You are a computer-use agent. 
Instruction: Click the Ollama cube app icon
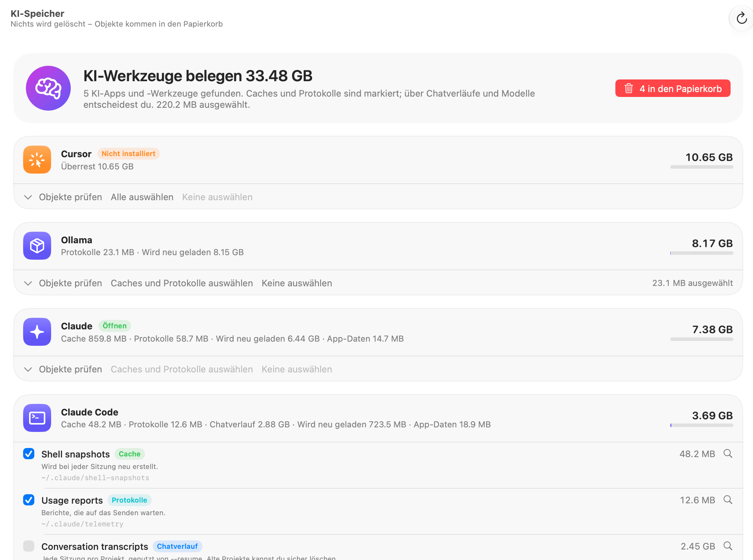pyautogui.click(x=37, y=246)
